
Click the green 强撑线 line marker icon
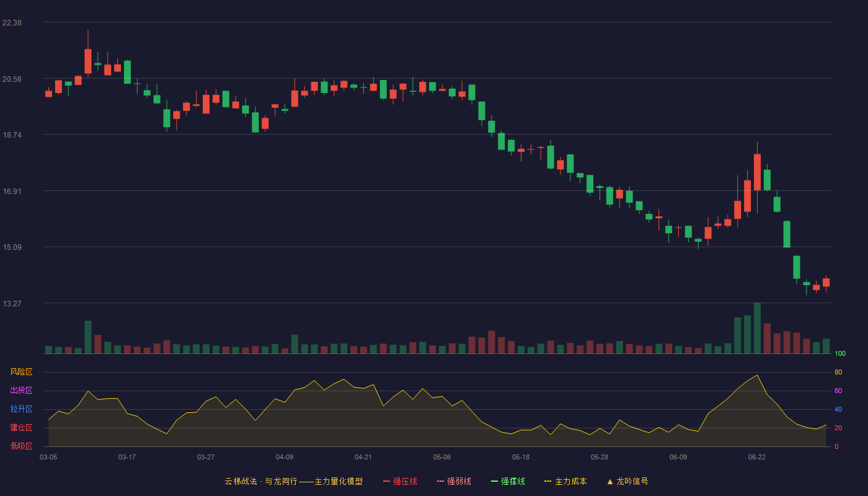[494, 481]
